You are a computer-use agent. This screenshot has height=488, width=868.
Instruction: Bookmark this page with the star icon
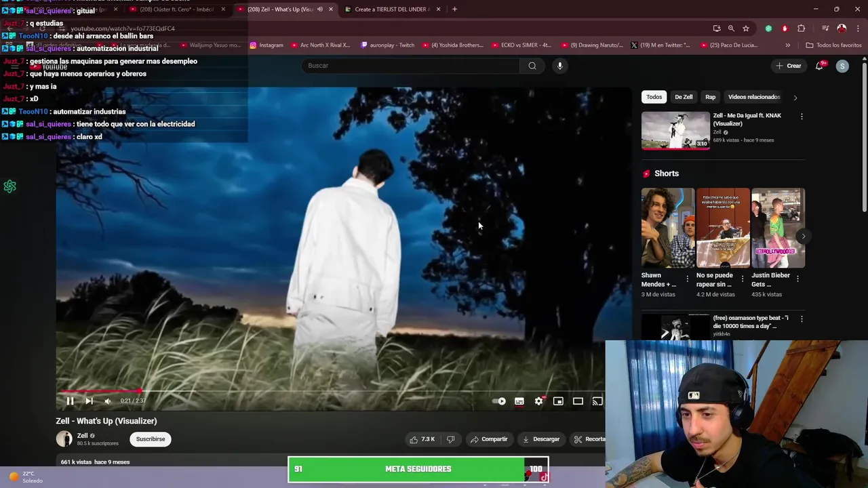tap(746, 28)
